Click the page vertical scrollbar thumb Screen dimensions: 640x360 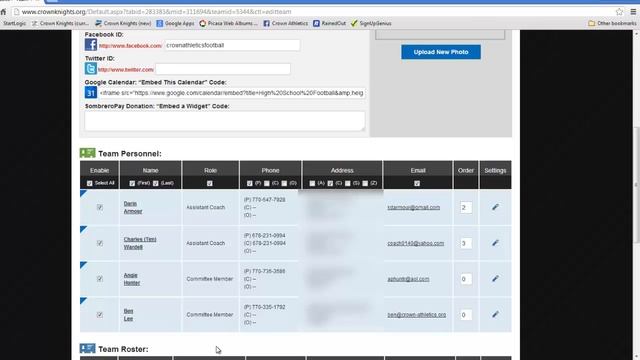tap(636, 184)
